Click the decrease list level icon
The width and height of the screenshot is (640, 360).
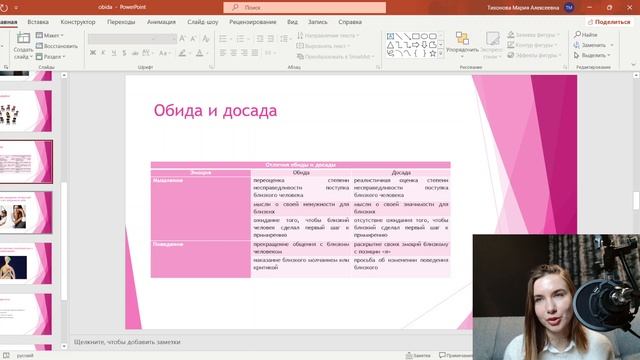(260, 39)
